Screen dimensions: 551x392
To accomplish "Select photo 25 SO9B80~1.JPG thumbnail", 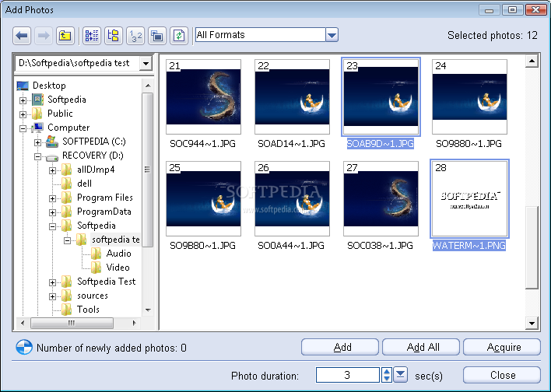I will coord(203,198).
